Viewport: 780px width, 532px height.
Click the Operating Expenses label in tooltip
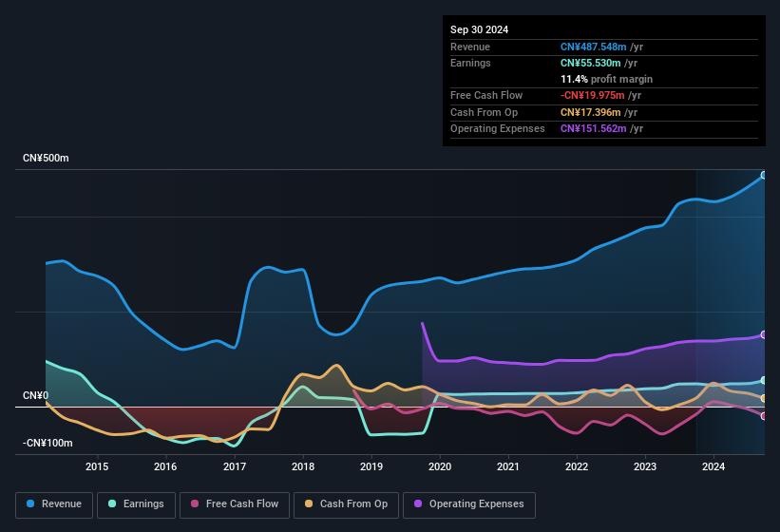[x=498, y=129]
